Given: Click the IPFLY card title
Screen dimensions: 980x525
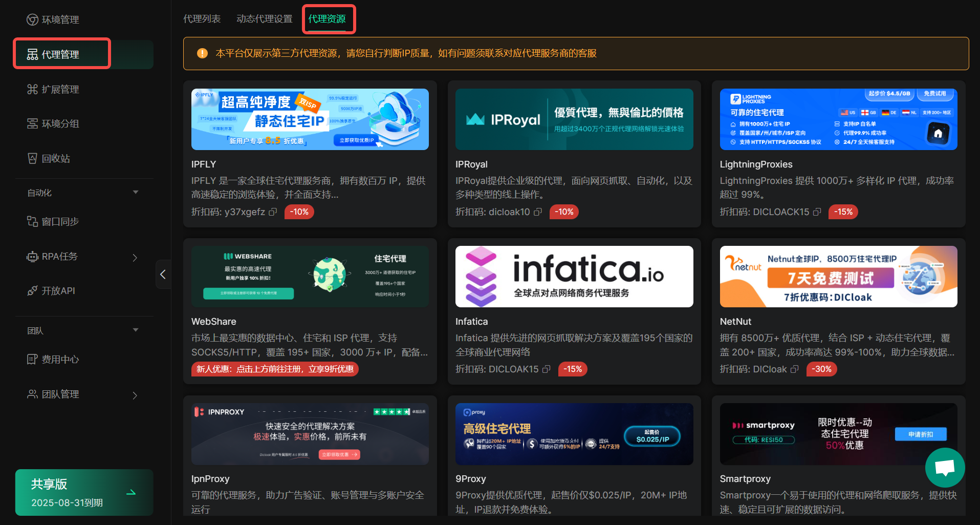Looking at the screenshot, I should (204, 164).
